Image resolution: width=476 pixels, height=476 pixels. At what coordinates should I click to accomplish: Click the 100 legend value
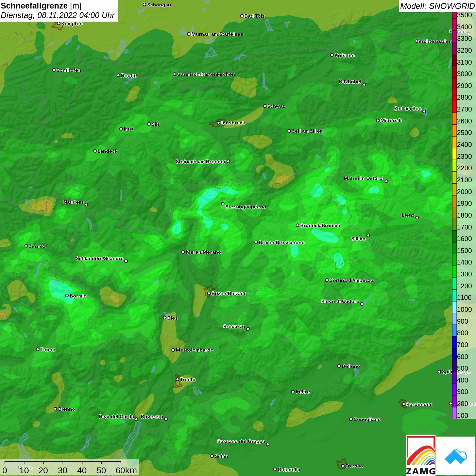463,415
